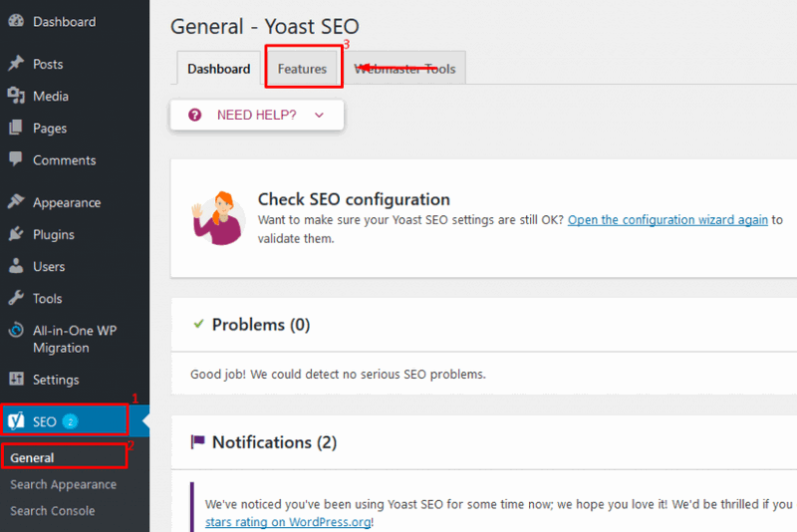Click the Yoast SEO logo icon
Viewport: 797px width, 532px height.
point(16,420)
